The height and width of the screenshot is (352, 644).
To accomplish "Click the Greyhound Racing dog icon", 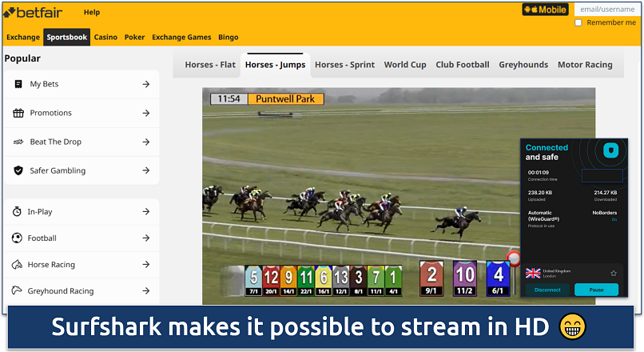I will pyautogui.click(x=17, y=290).
